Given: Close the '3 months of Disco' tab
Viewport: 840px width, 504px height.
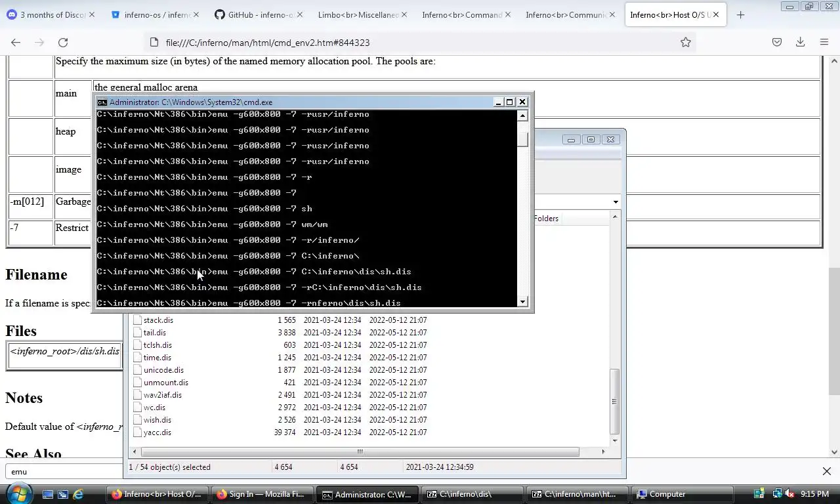Looking at the screenshot, I should tap(91, 14).
